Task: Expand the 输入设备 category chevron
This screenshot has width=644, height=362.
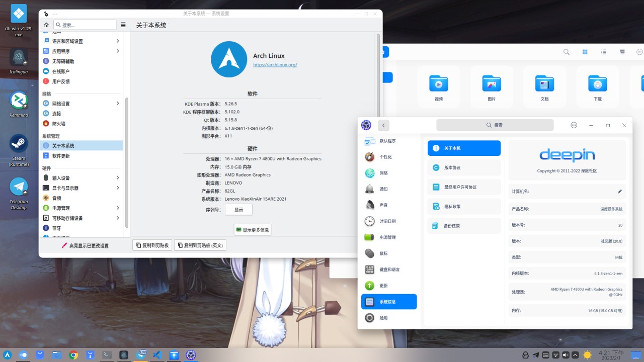Action: click(x=118, y=178)
